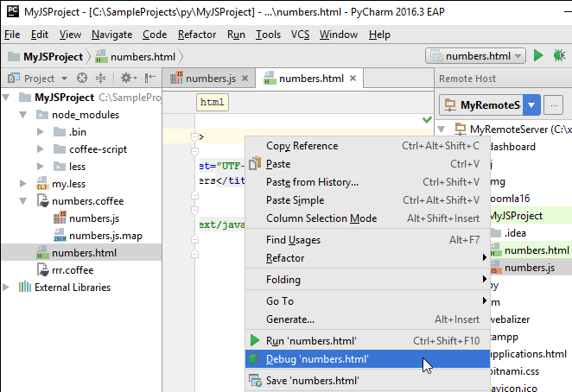Open the Navigate menu

pyautogui.click(x=112, y=35)
